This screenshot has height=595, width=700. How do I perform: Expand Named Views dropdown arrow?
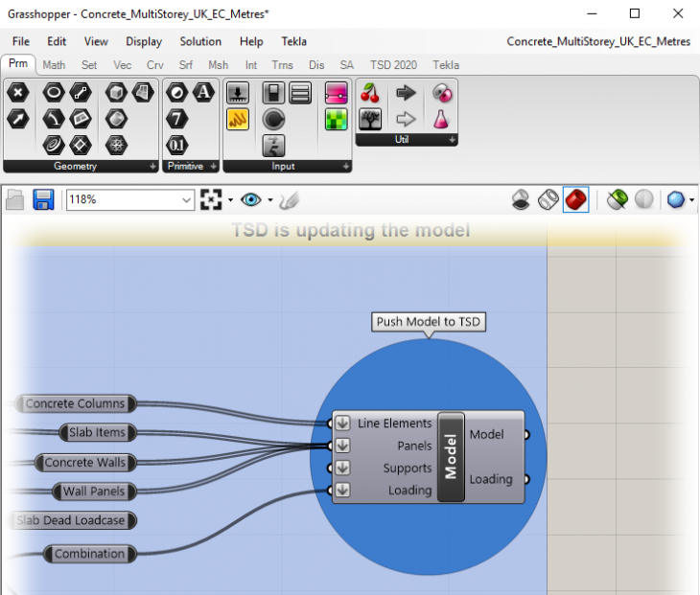pyautogui.click(x=270, y=200)
